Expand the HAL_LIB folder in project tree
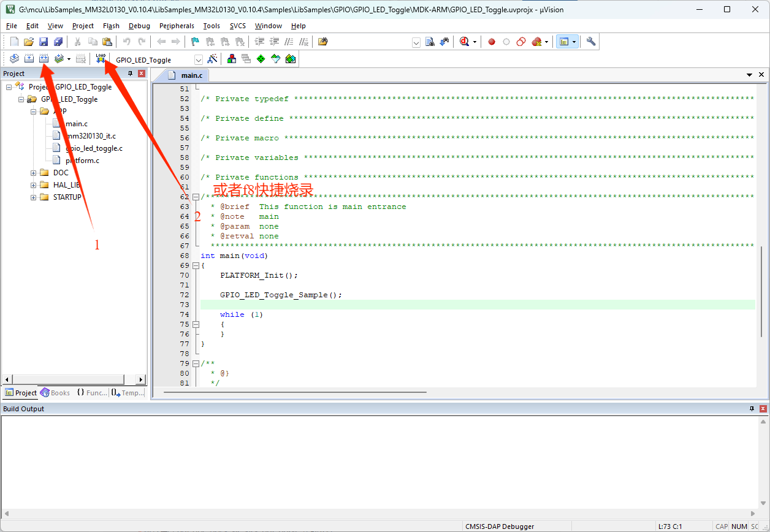770x532 pixels. (x=34, y=185)
